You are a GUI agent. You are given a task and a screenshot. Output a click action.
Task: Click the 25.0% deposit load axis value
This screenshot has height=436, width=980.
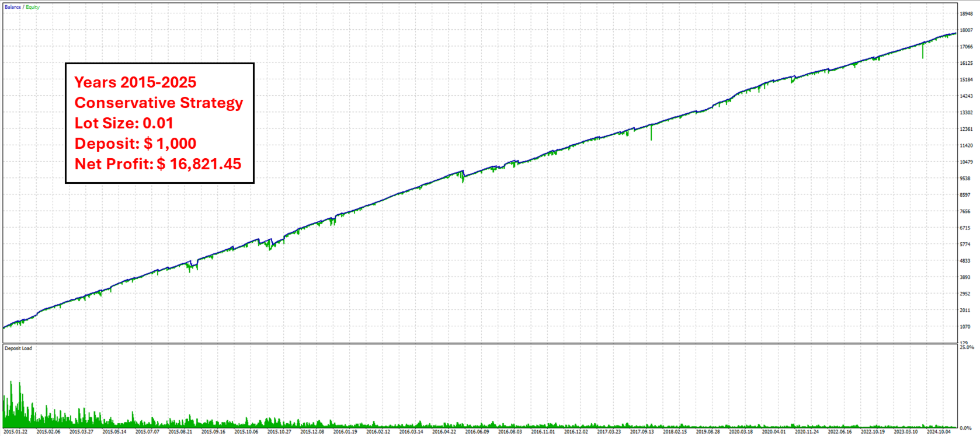point(967,347)
